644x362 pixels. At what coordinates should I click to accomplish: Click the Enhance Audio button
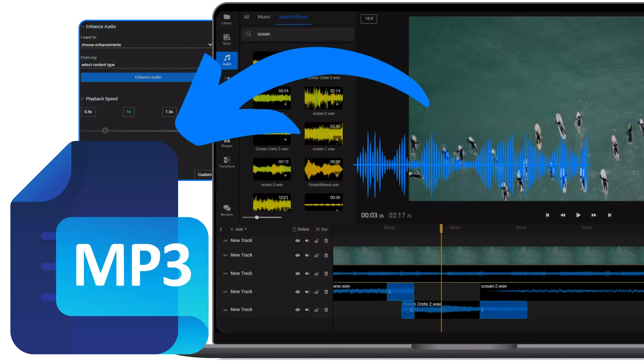[148, 77]
